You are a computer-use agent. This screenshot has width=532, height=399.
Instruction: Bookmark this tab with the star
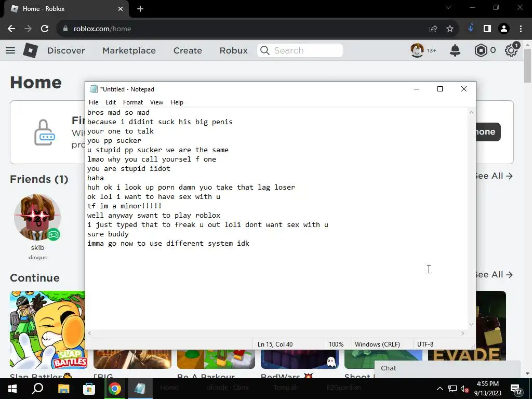coord(450,29)
